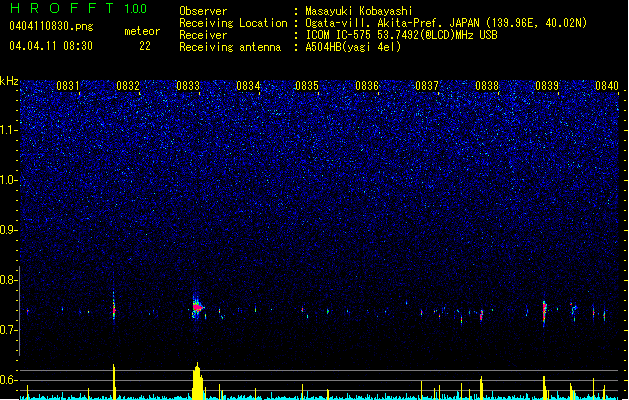Click time marker 0831
Screen dimensions: 629x400
click(x=67, y=86)
